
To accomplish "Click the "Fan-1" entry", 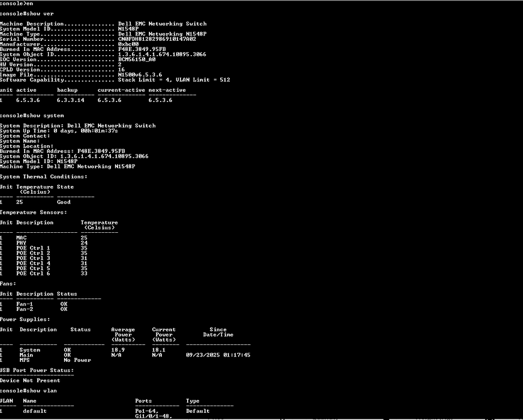I will click(25, 304).
